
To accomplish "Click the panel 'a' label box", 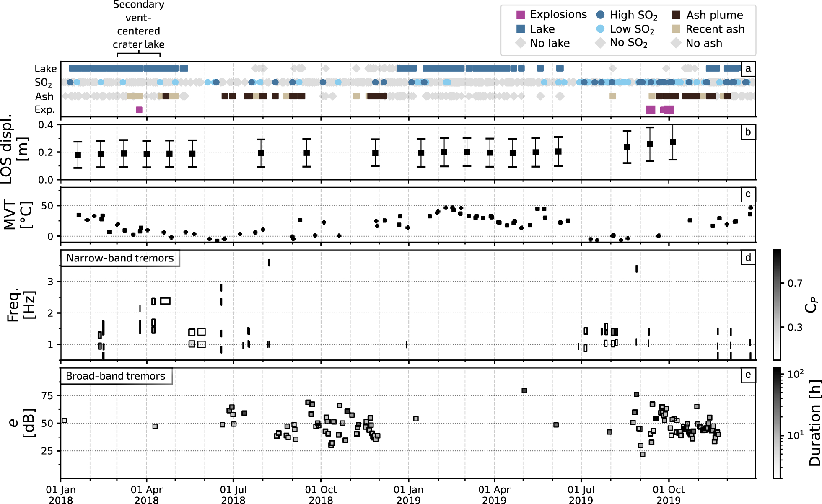I will (748, 69).
